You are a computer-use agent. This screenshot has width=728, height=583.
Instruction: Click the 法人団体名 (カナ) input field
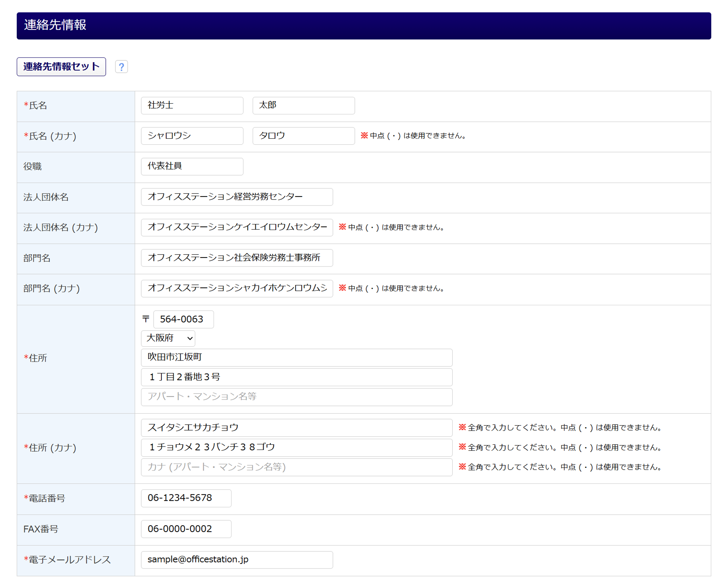tap(237, 227)
